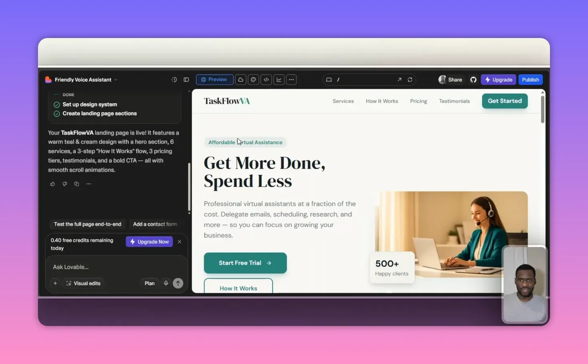Open the version history clock icon
Screen dimensions: 588x364
174,80
